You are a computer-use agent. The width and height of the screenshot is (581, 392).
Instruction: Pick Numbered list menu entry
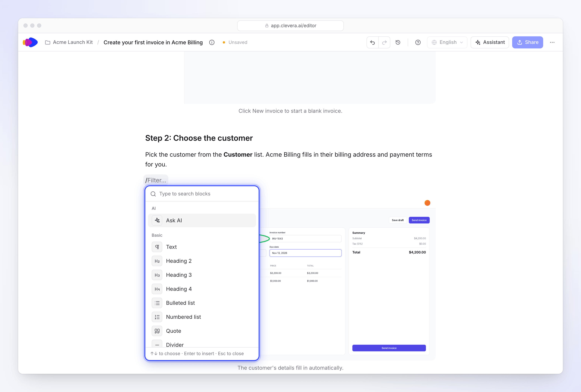point(202,317)
